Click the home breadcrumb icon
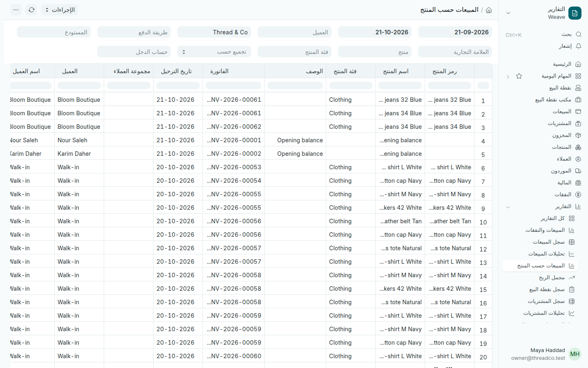 coord(489,10)
